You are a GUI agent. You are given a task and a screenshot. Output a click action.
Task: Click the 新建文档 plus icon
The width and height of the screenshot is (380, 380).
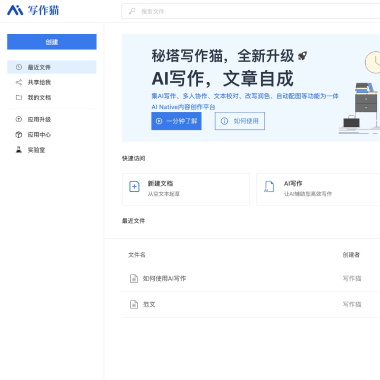tap(134, 186)
